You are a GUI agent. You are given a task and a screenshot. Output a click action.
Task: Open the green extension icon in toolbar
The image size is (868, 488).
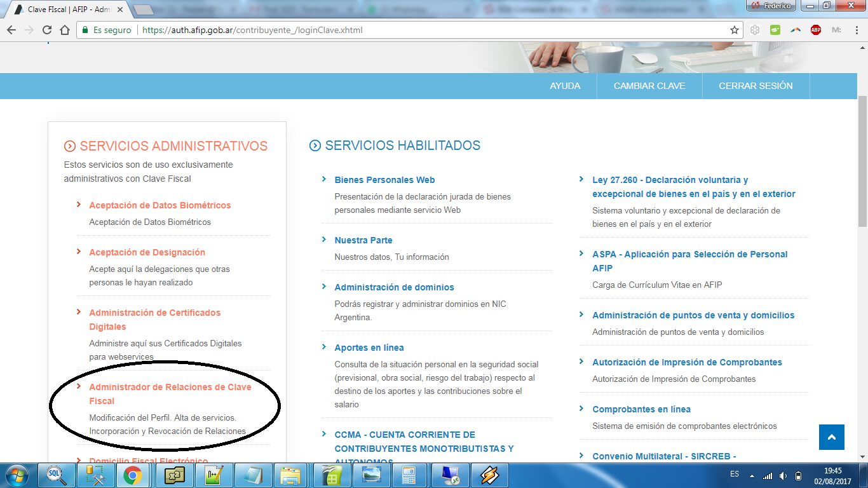[x=775, y=30]
